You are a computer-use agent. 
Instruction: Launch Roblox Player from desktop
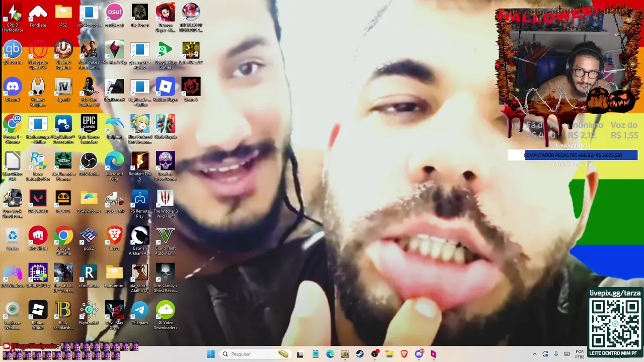coord(165,90)
